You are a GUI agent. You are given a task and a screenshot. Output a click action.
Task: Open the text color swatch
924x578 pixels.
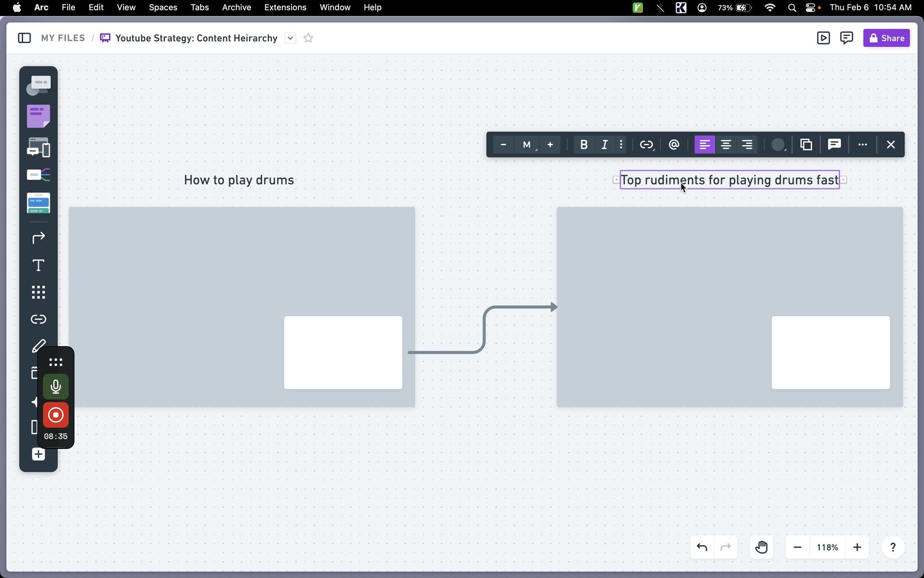[778, 144]
